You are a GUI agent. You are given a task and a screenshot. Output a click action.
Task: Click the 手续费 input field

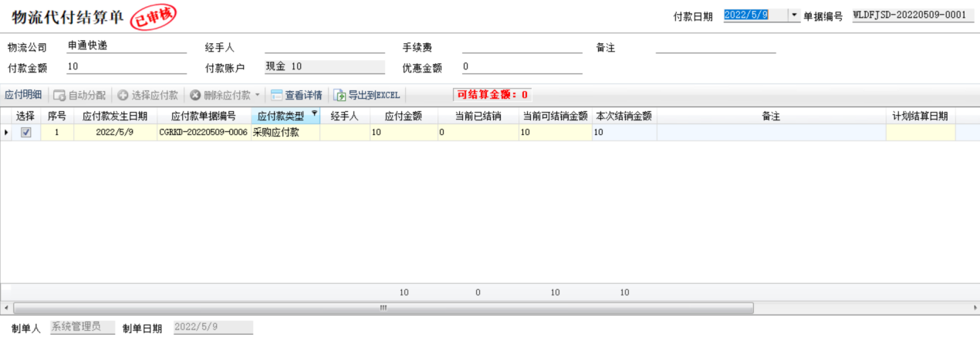522,46
